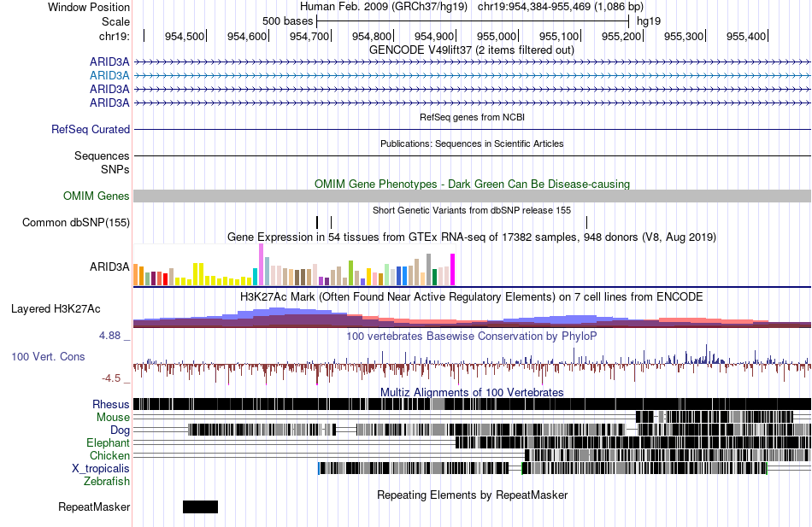Click the H3K27Ac Mark track title
Viewport: 812px width, 527px height.
pyautogui.click(x=472, y=297)
